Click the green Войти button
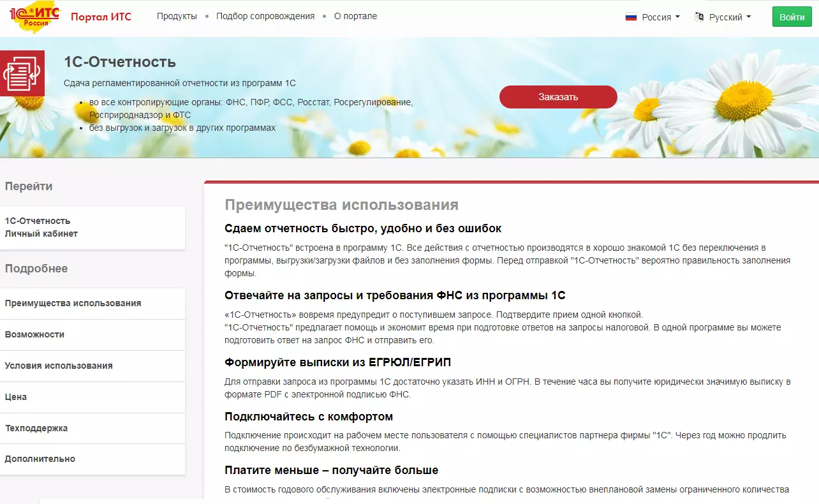The image size is (819, 504). coord(792,17)
